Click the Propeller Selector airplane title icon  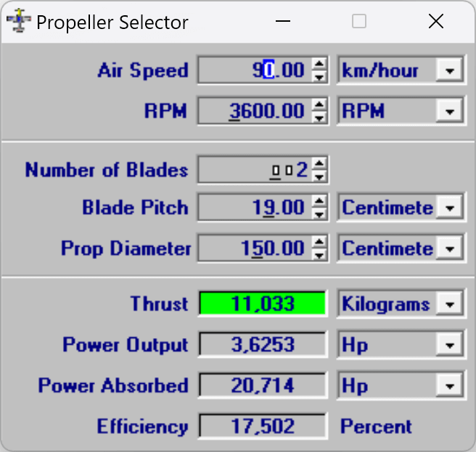tap(17, 21)
